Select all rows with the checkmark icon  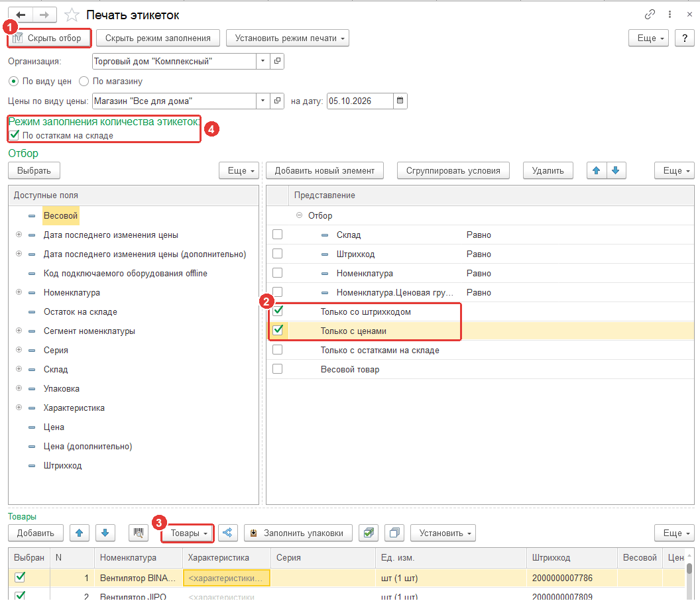[x=369, y=533]
